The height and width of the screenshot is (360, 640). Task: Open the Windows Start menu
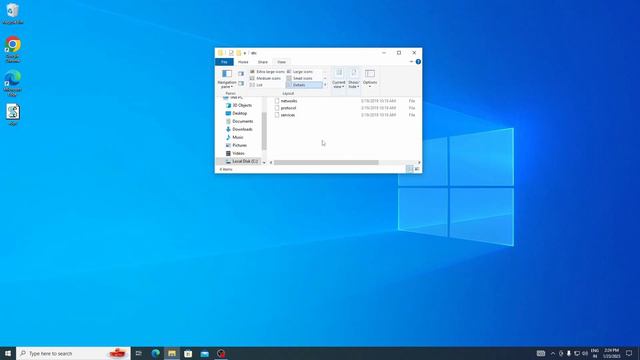pos(8,353)
